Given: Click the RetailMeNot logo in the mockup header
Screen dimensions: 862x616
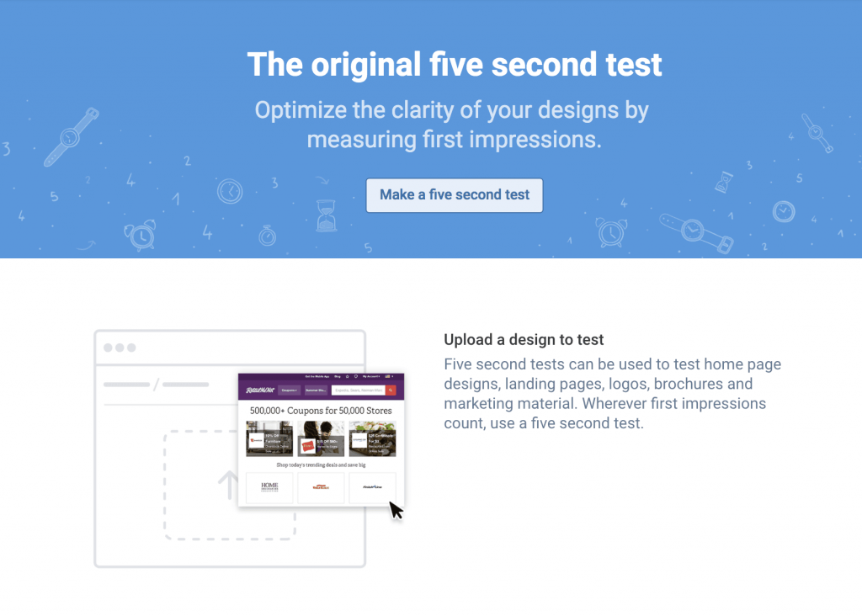Looking at the screenshot, I should click(259, 390).
